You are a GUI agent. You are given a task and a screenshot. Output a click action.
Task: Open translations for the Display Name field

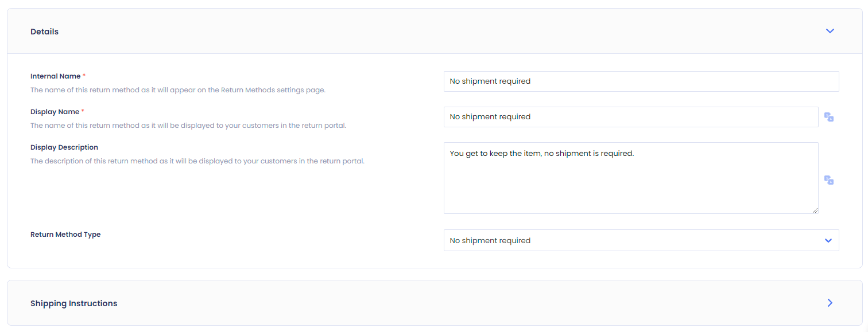pyautogui.click(x=829, y=117)
